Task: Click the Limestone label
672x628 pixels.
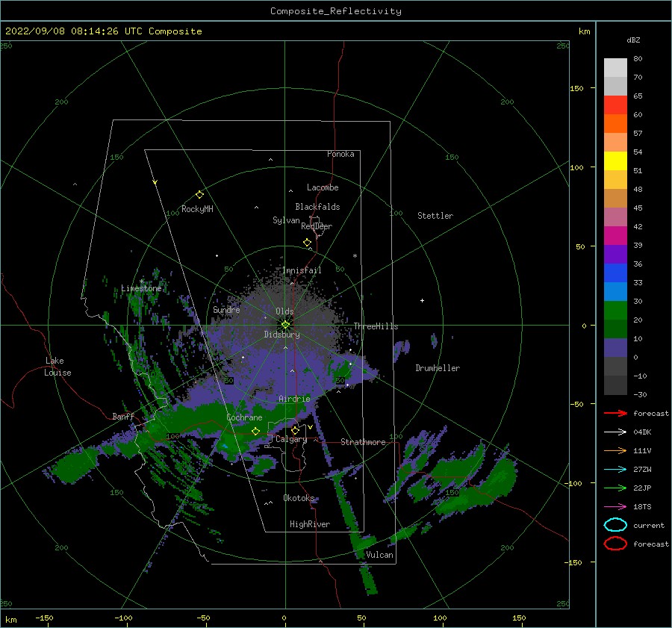Action: pyautogui.click(x=141, y=288)
